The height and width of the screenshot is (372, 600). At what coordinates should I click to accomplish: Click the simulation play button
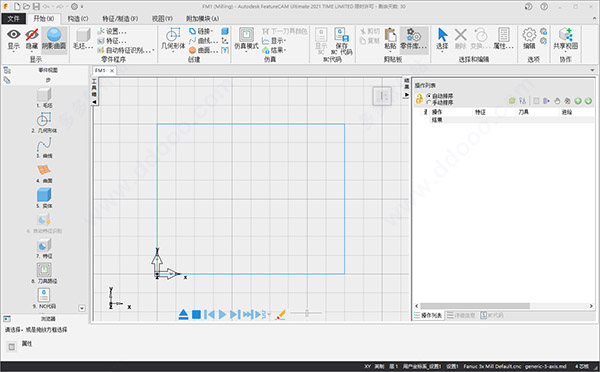tap(222, 315)
